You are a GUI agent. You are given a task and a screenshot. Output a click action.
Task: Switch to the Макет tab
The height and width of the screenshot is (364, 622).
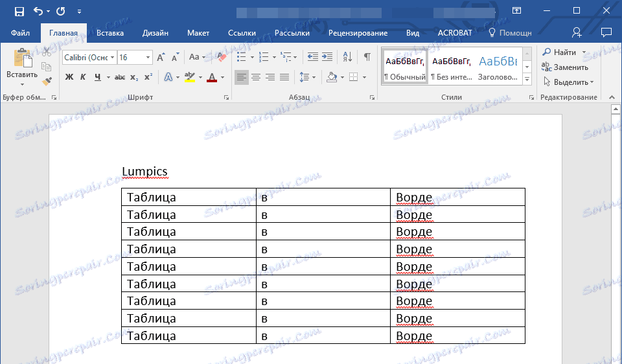click(198, 33)
